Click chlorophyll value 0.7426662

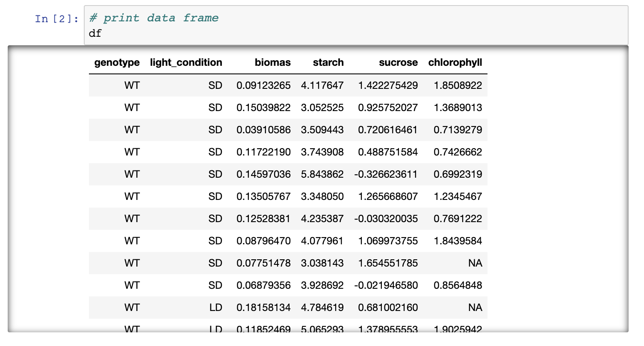(x=458, y=152)
